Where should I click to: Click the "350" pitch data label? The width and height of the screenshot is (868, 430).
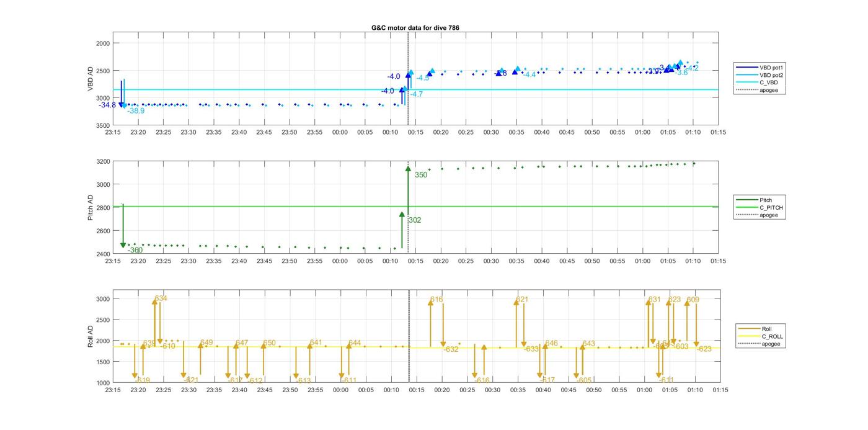point(421,175)
